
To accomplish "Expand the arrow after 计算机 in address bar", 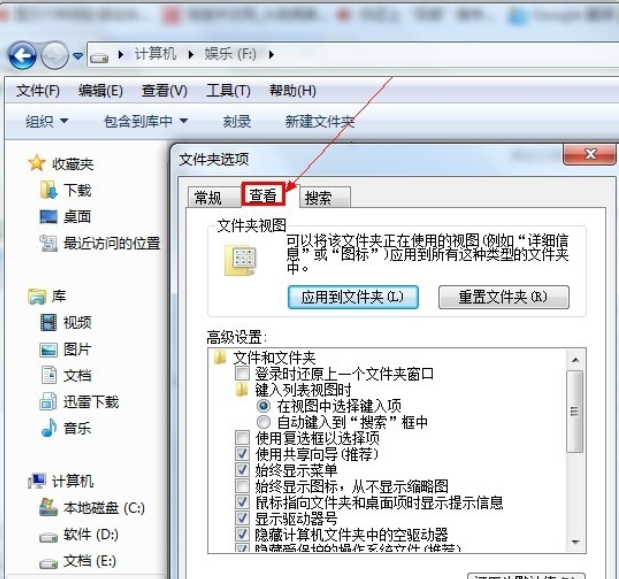I will [191, 54].
